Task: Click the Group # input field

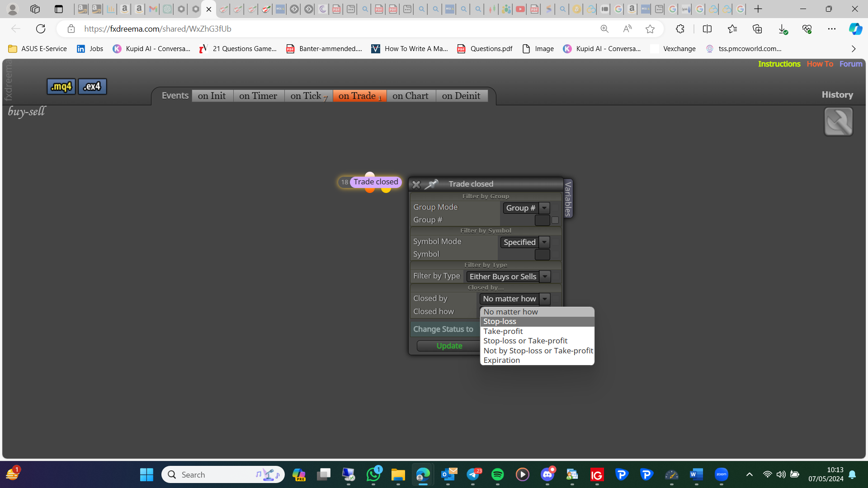Action: click(542, 220)
